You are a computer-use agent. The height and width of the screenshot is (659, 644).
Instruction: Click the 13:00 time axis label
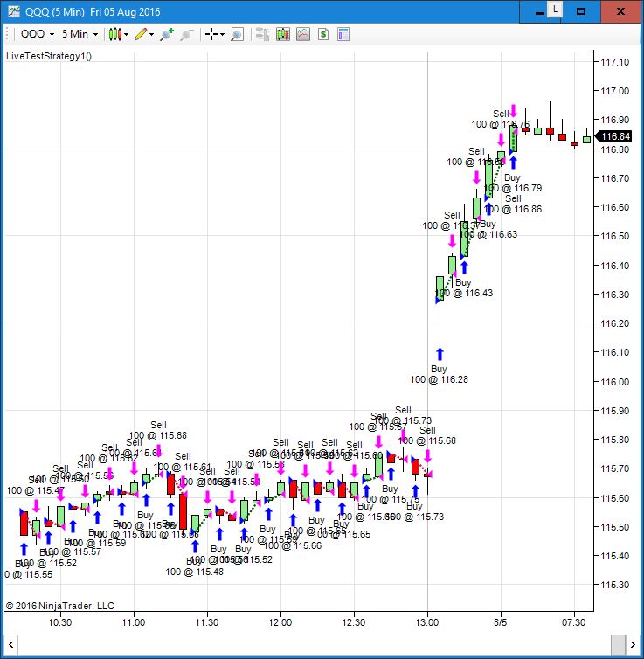tap(427, 622)
